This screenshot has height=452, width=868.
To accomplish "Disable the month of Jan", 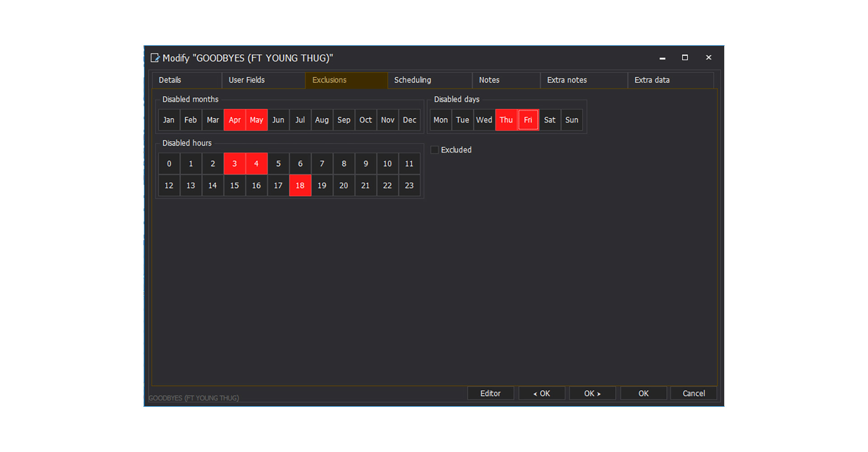I will click(169, 120).
